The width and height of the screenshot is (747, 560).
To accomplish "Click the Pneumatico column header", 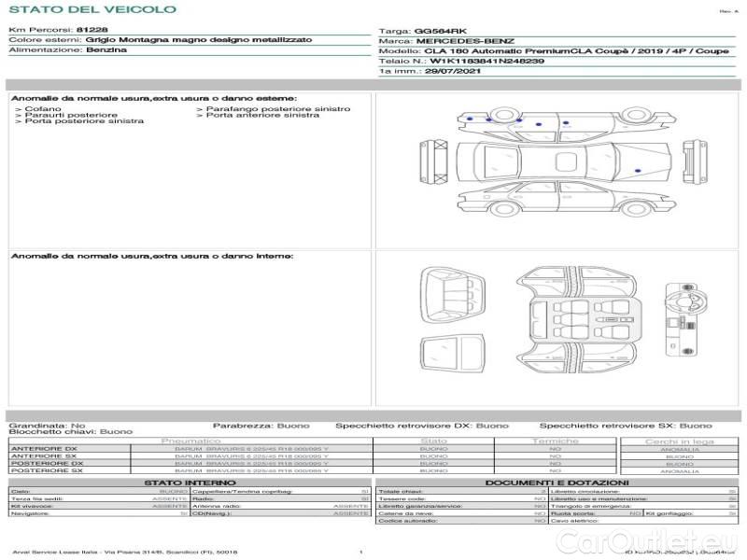I will [x=190, y=441].
